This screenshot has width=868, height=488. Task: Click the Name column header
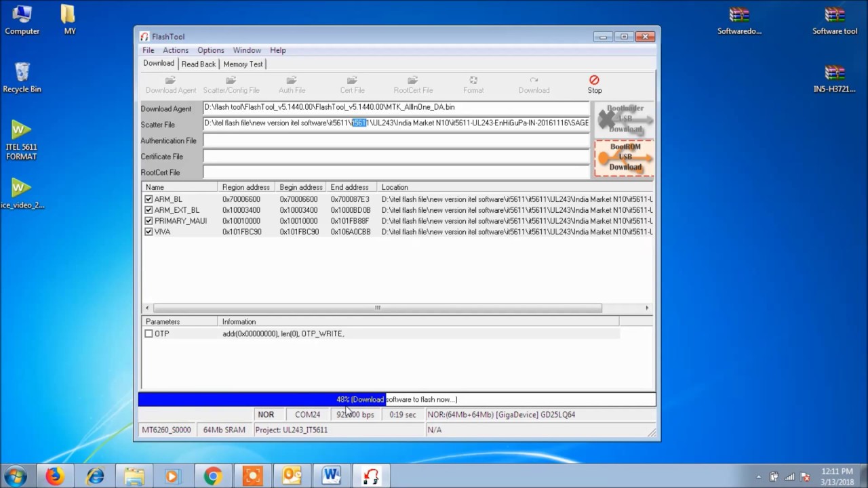point(180,187)
